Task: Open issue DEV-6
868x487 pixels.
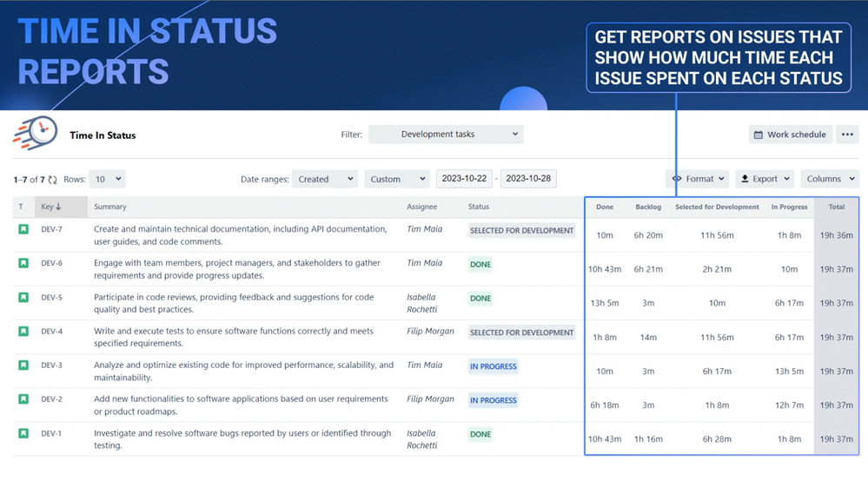Action: click(x=51, y=263)
